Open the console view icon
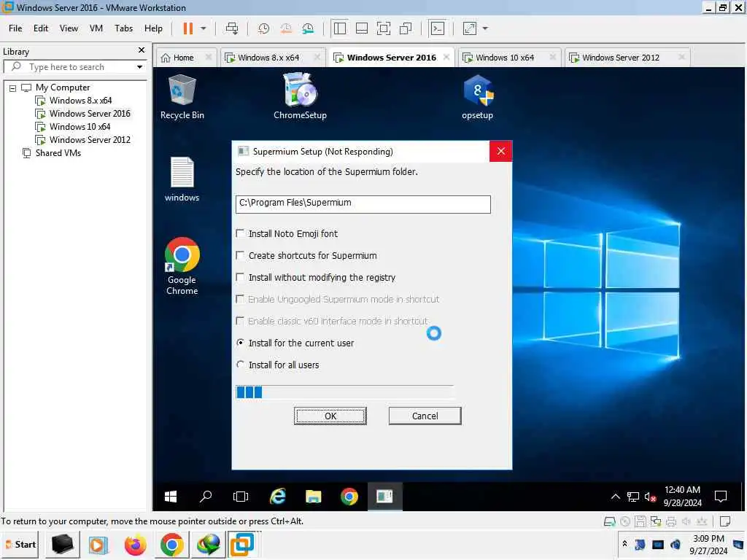Viewport: 747px width, 560px height. (438, 28)
